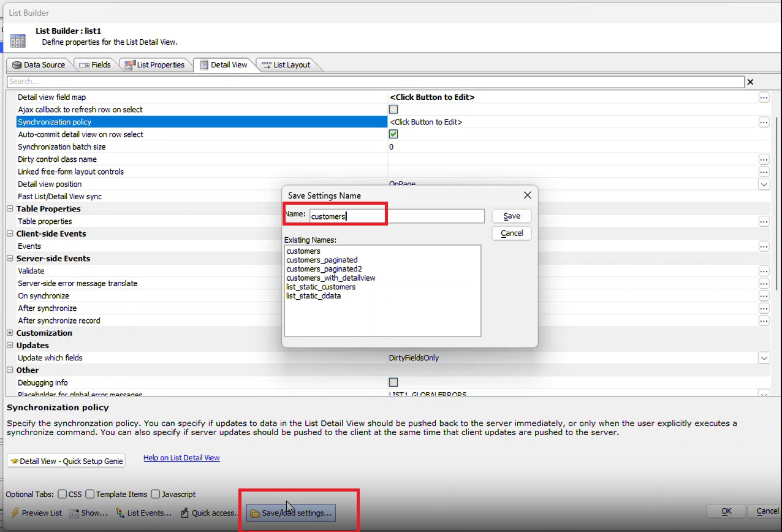Open the Update which fields dropdown
The height and width of the screenshot is (532, 782).
coord(764,358)
